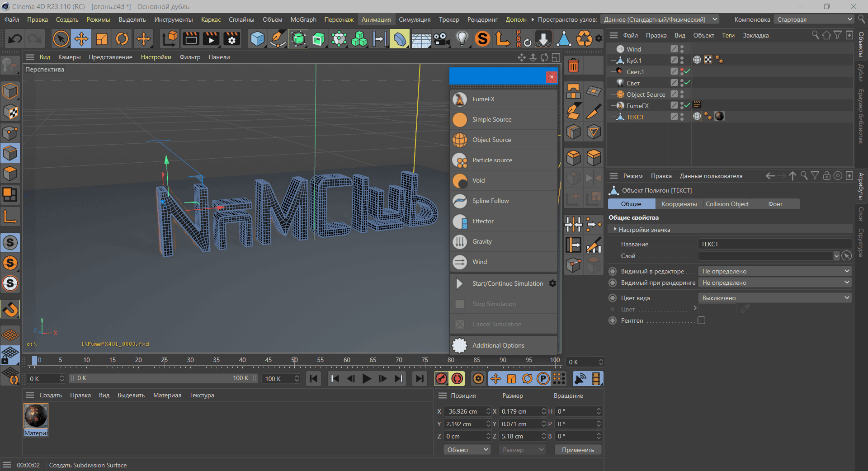
Task: Open the Симуляция menu
Action: pos(414,19)
